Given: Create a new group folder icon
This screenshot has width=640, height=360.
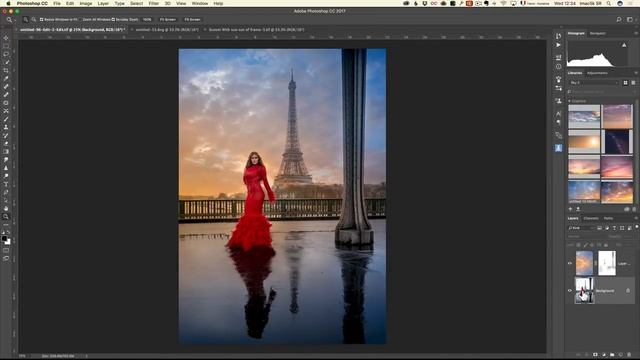Looking at the screenshot, I should pyautogui.click(x=612, y=355).
